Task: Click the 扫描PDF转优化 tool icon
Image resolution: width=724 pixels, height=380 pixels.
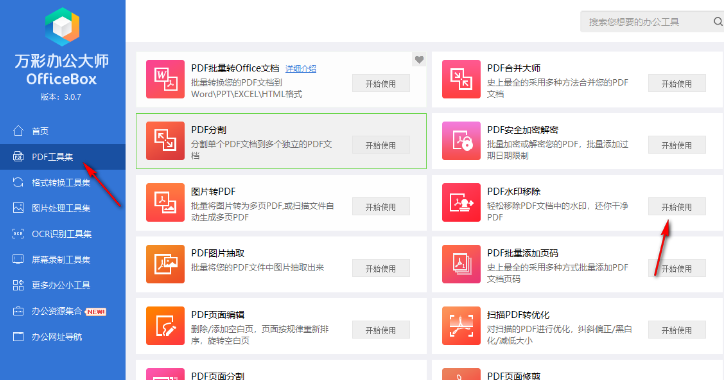Action: pos(461,326)
